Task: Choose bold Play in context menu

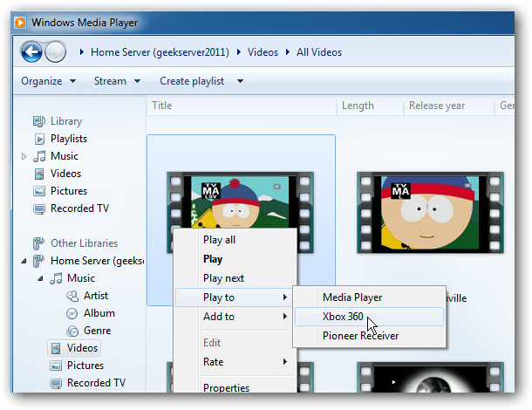Action: (x=236, y=259)
